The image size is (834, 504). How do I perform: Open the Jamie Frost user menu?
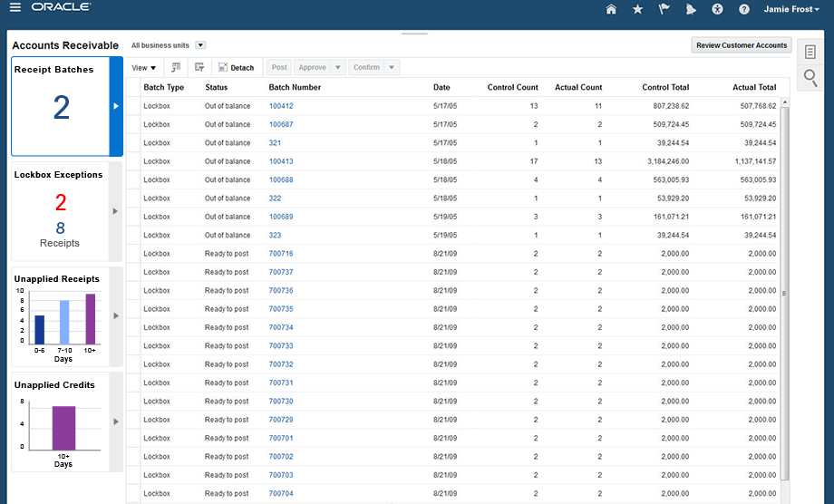791,9
